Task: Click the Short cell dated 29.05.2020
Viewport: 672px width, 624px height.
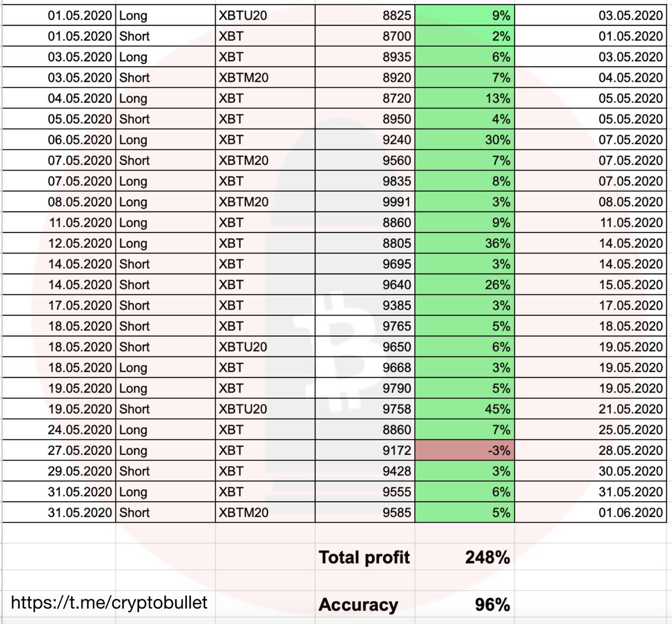Action: click(165, 471)
